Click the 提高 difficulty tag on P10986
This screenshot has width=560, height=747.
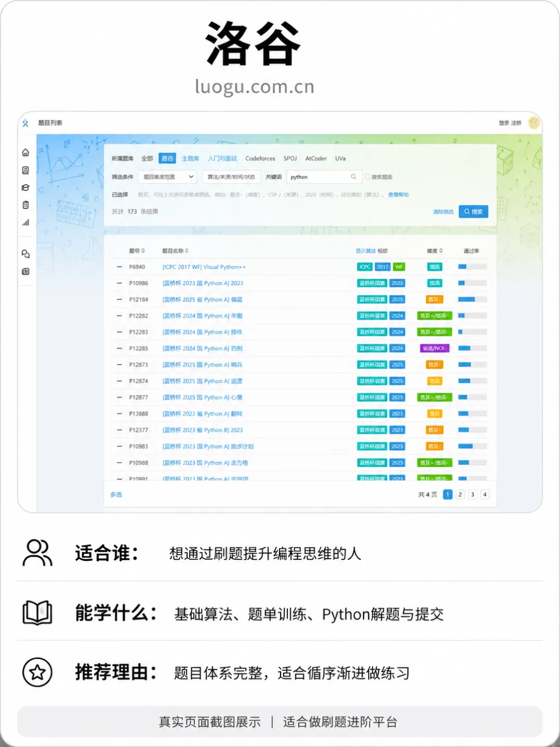coord(435,283)
